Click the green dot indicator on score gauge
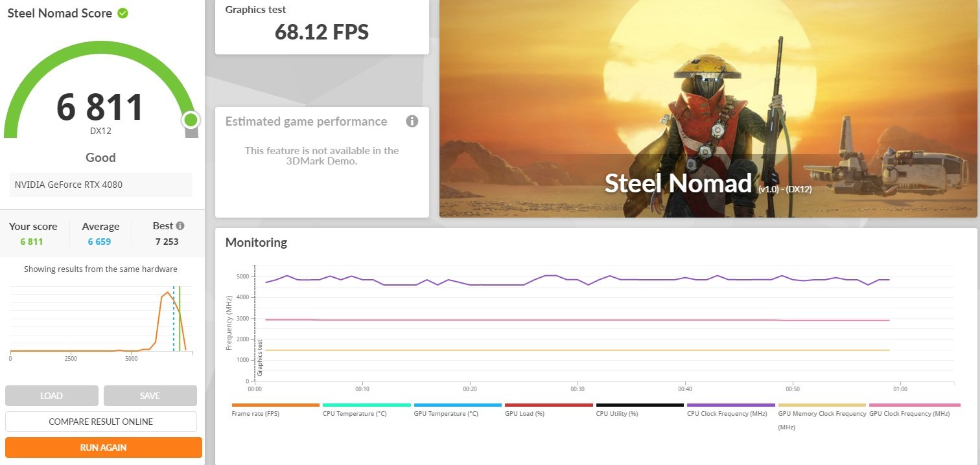 [191, 120]
